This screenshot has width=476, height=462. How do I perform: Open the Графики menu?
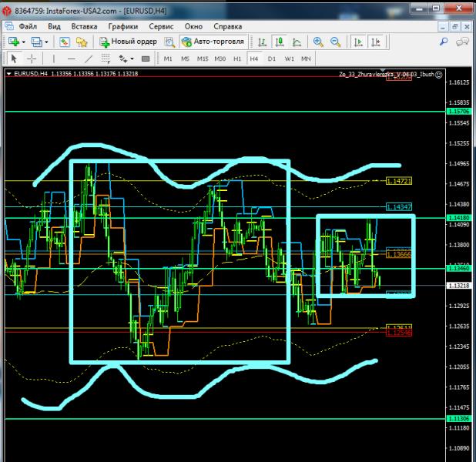click(x=123, y=26)
